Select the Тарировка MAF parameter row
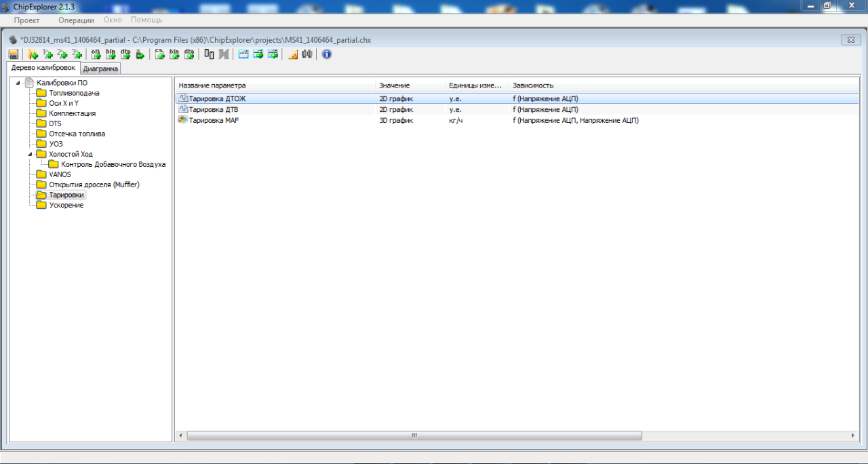868x464 pixels. coord(214,120)
